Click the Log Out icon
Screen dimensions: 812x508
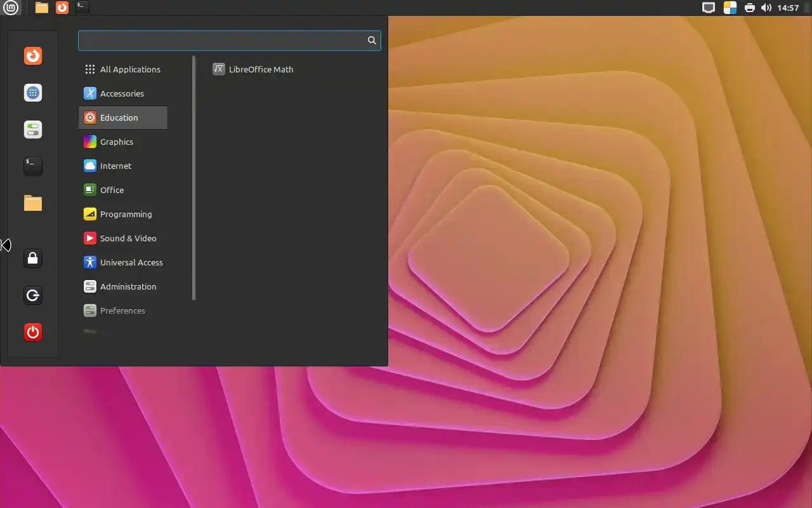tap(33, 295)
